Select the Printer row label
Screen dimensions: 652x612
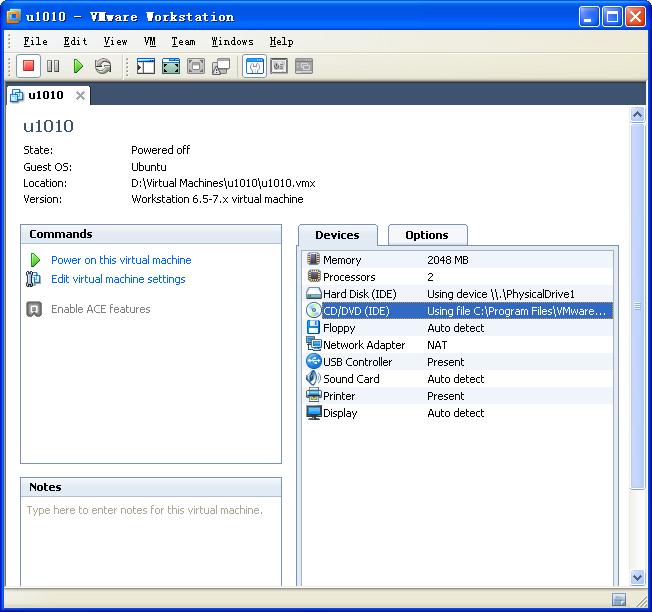tap(339, 397)
